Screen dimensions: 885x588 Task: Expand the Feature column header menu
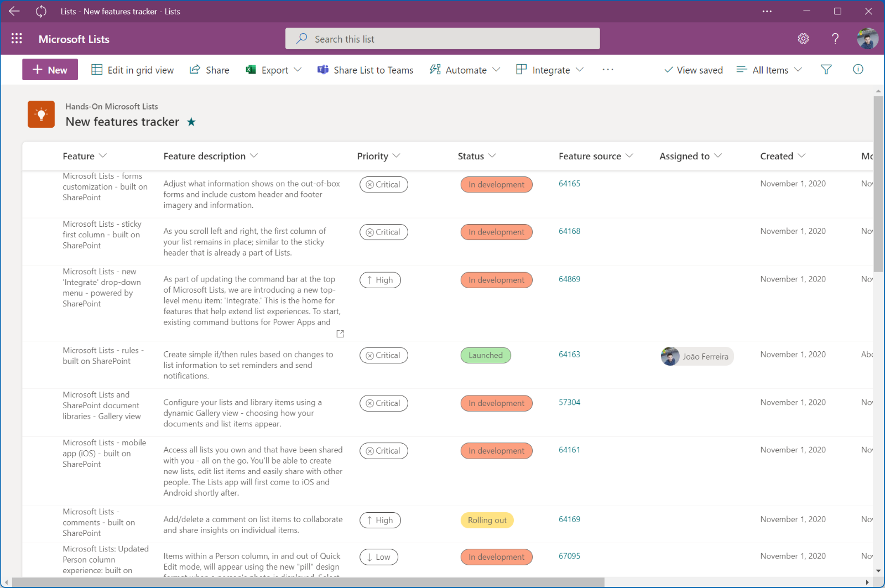pyautogui.click(x=85, y=156)
